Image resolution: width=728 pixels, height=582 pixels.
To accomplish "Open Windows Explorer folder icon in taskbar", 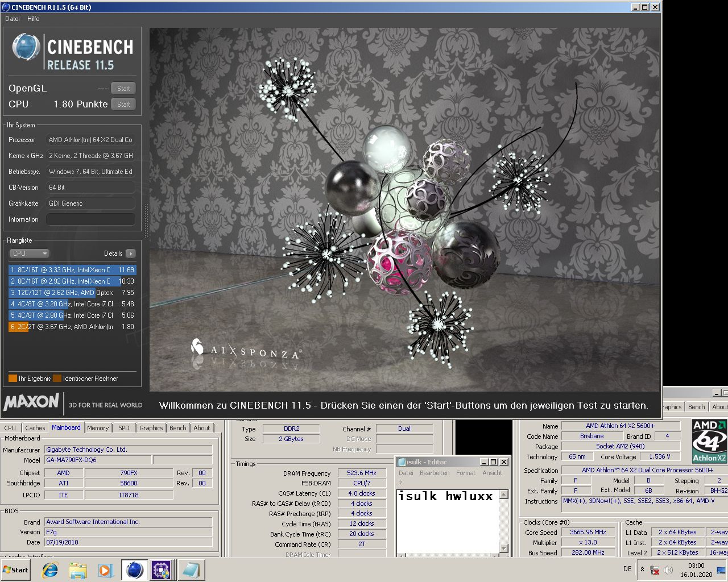I will tap(78, 570).
